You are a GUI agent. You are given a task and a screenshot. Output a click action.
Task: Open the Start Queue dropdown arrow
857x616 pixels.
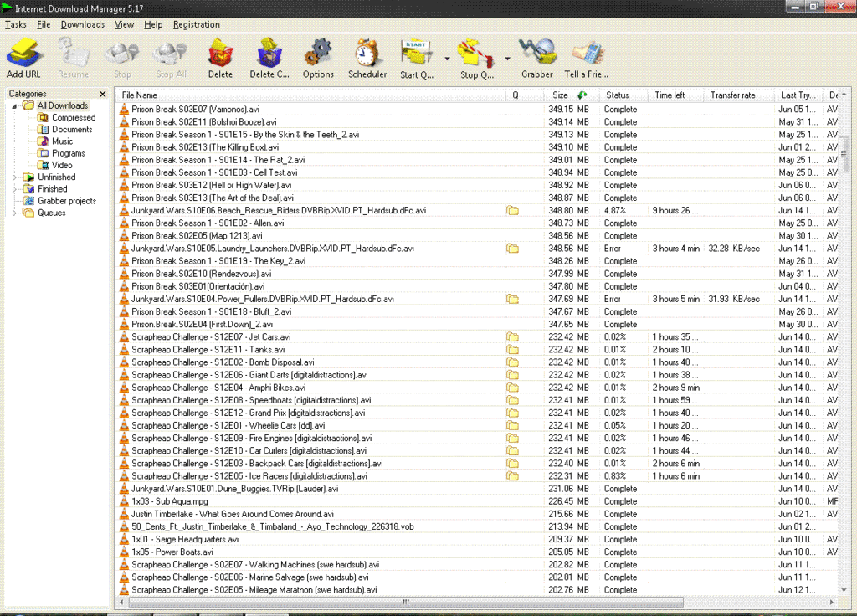pyautogui.click(x=447, y=59)
